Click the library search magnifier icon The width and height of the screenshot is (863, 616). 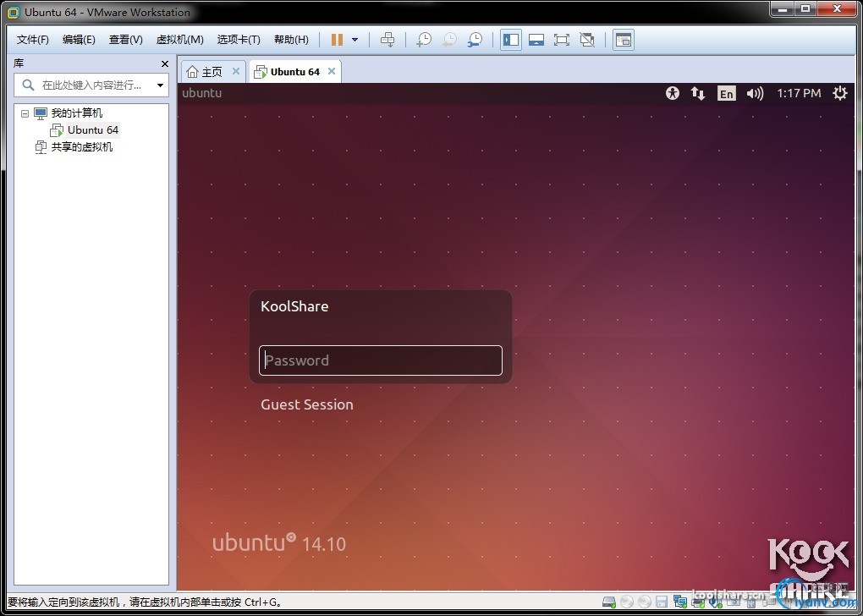click(28, 85)
